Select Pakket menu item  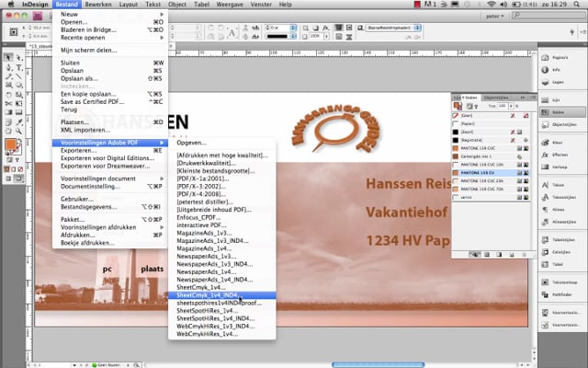coord(110,220)
